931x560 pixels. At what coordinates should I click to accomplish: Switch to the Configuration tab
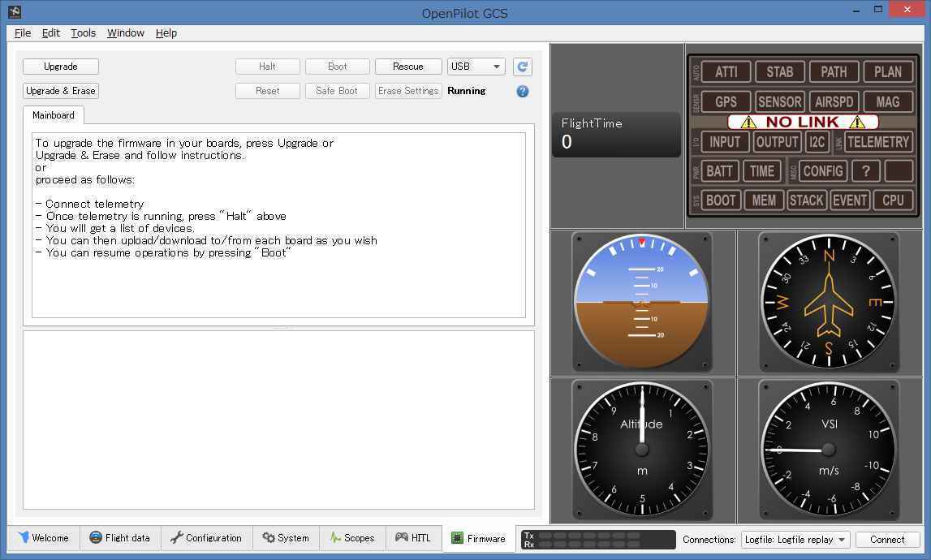206,538
